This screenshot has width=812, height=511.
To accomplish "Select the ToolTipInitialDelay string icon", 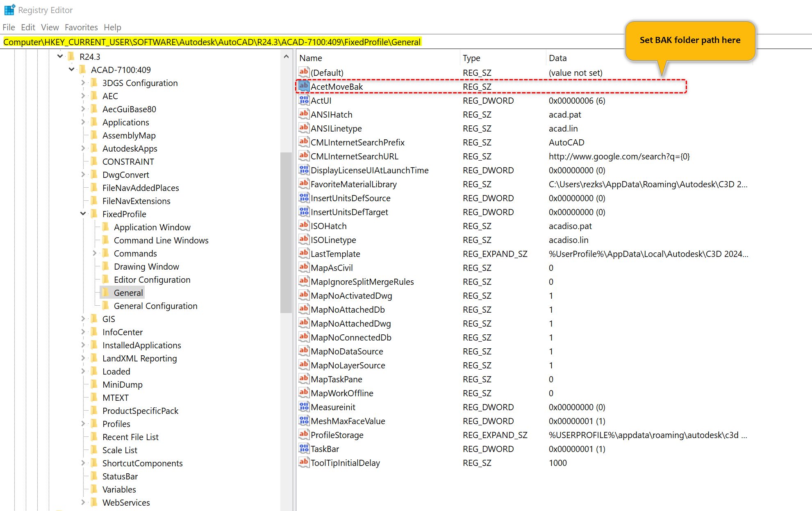I will tap(304, 462).
